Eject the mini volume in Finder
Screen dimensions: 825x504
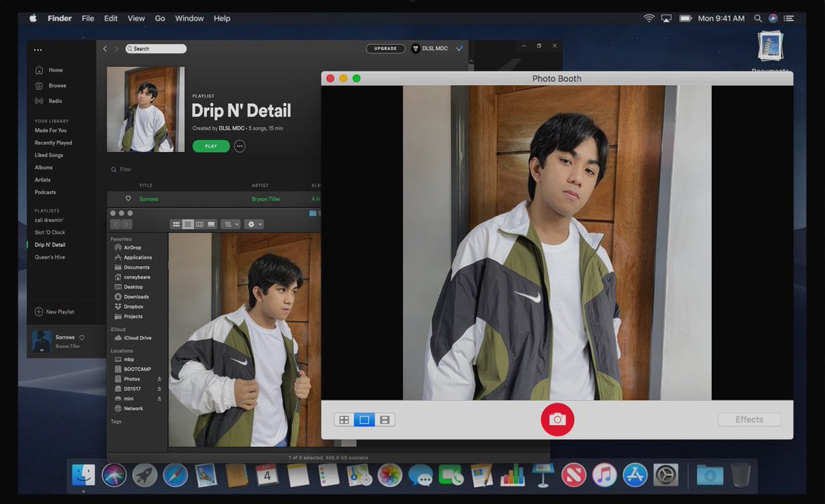(159, 399)
